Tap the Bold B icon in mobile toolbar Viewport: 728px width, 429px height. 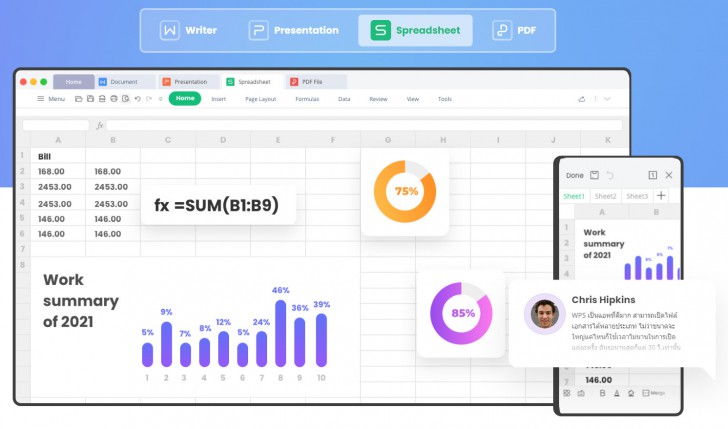pos(602,393)
